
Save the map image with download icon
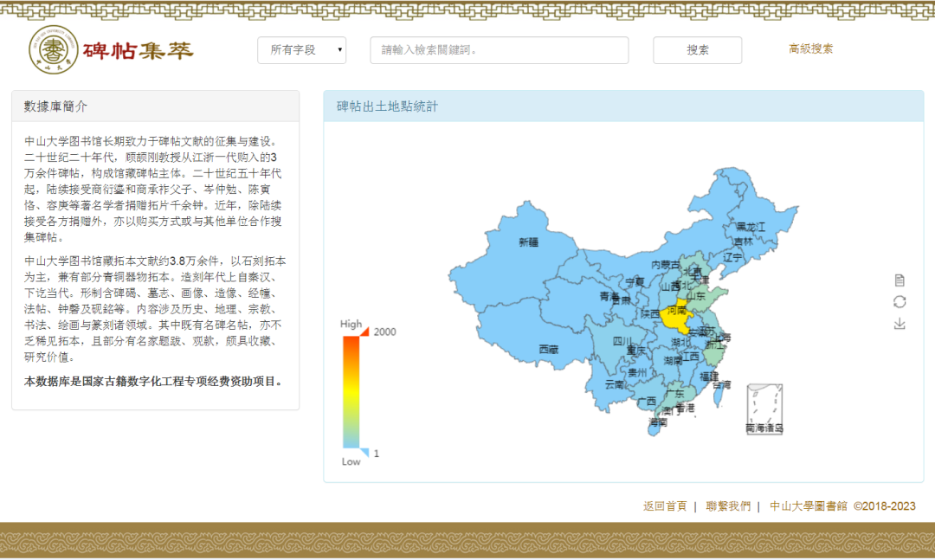tap(900, 324)
